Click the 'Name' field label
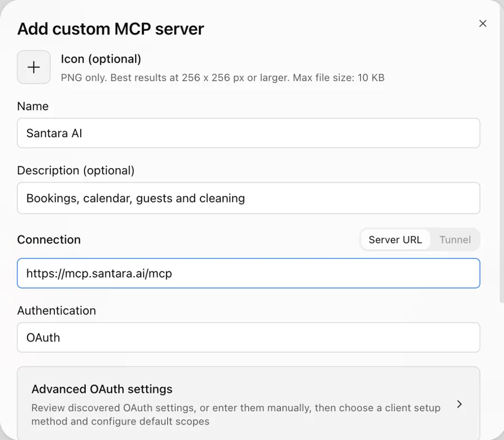The height and width of the screenshot is (440, 504). [x=33, y=106]
